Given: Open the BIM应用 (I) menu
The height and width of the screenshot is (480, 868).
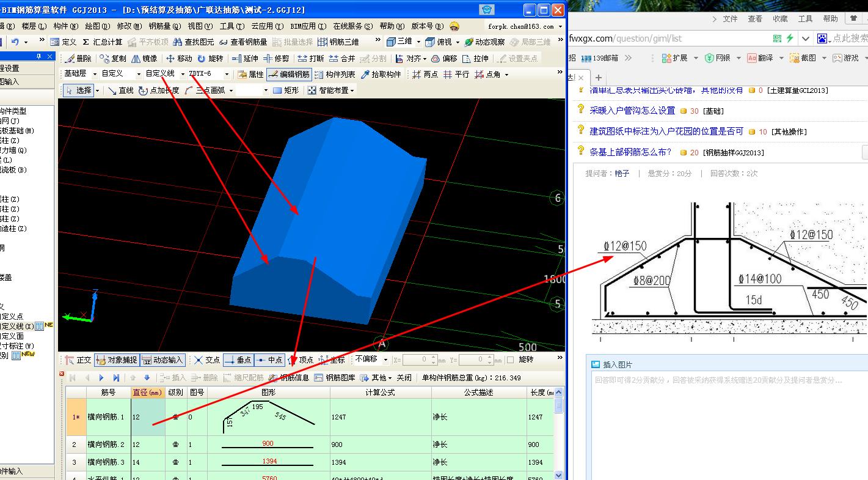Looking at the screenshot, I should 308,26.
